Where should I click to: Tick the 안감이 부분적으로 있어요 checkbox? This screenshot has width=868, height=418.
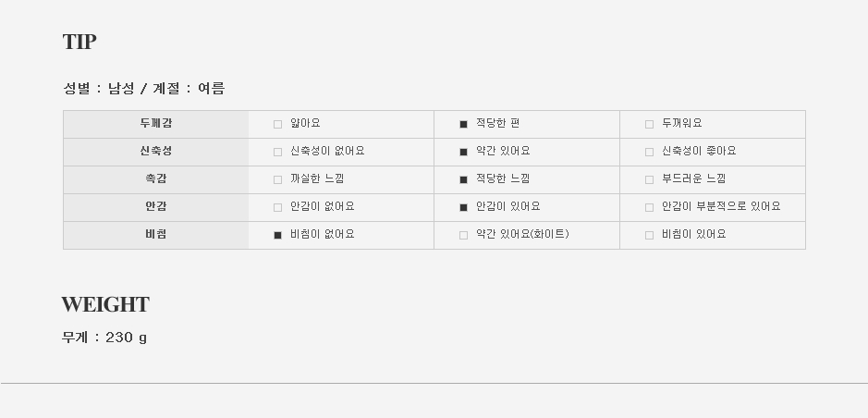tap(649, 207)
